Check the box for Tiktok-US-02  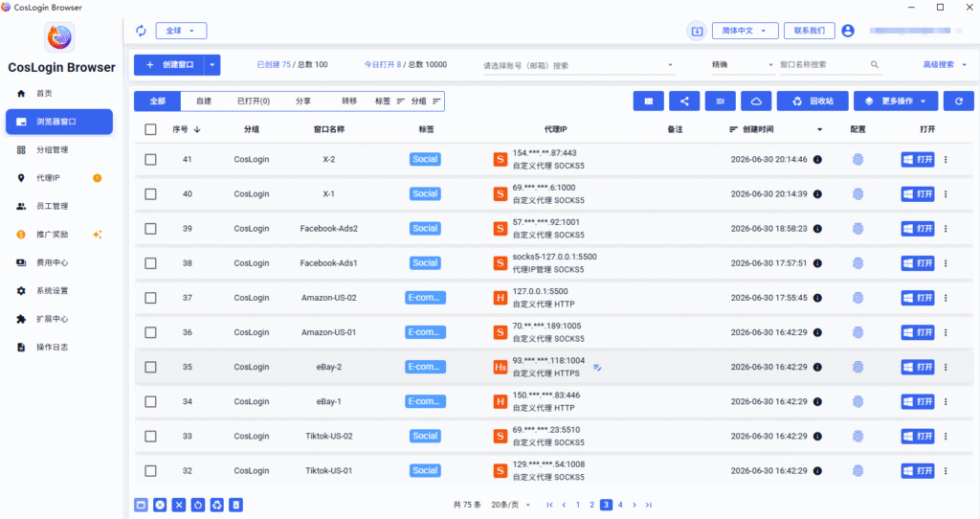(x=150, y=437)
